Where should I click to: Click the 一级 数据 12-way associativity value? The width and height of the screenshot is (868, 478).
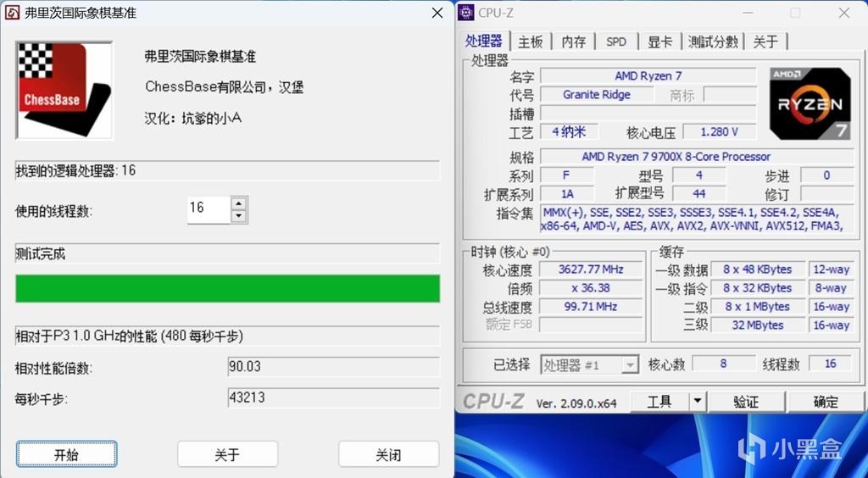[x=831, y=270]
